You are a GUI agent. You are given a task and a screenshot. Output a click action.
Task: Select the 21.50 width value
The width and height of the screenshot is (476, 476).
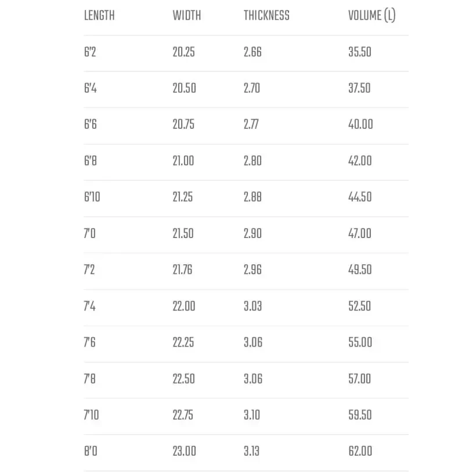tap(183, 233)
